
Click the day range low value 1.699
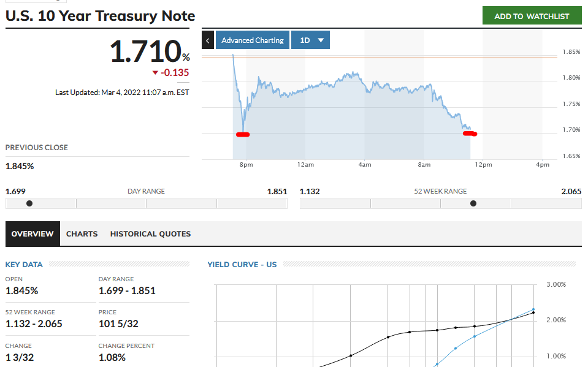click(x=15, y=192)
